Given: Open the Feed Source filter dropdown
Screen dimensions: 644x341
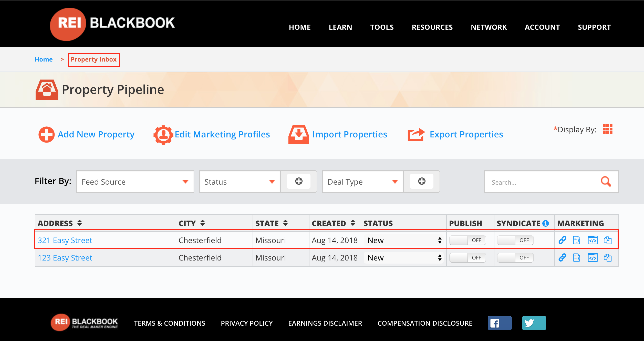Looking at the screenshot, I should (x=135, y=182).
